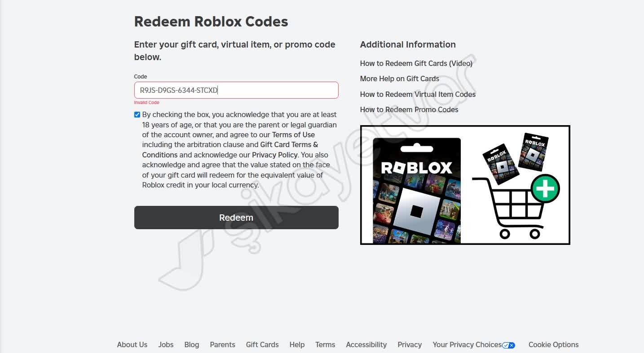Viewport: 644px width, 353px height.
Task: Open How to Redeem Gift Cards (Video)
Action: pyautogui.click(x=416, y=63)
